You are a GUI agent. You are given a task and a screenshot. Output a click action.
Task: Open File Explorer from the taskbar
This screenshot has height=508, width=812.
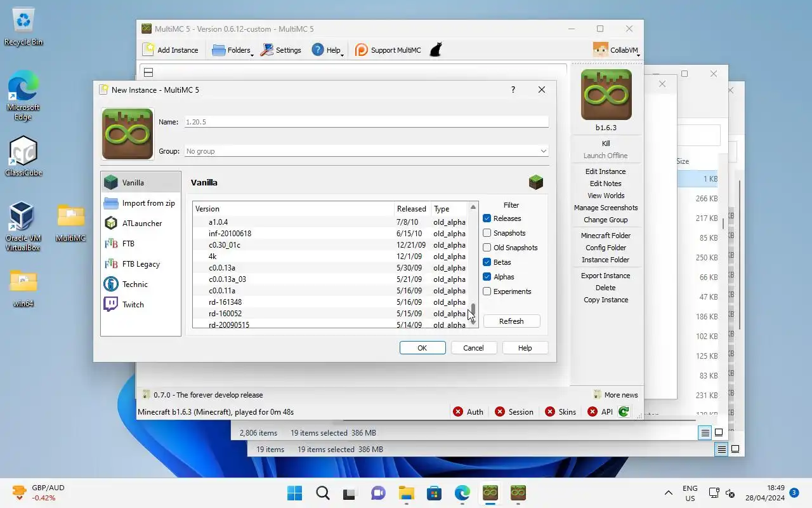click(406, 493)
